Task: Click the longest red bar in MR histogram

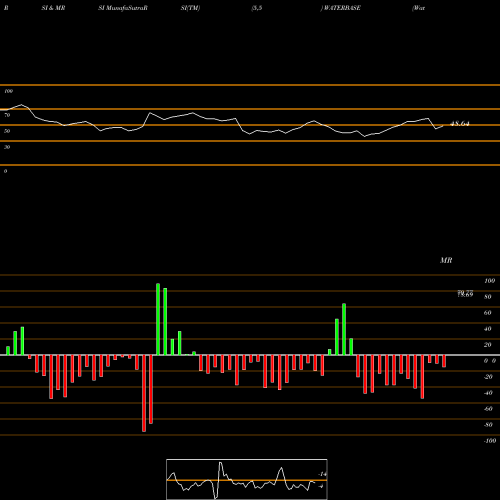Action: (x=144, y=393)
